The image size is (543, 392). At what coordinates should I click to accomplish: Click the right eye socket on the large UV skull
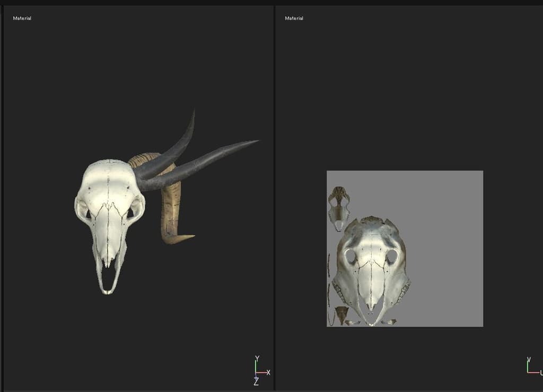392,257
